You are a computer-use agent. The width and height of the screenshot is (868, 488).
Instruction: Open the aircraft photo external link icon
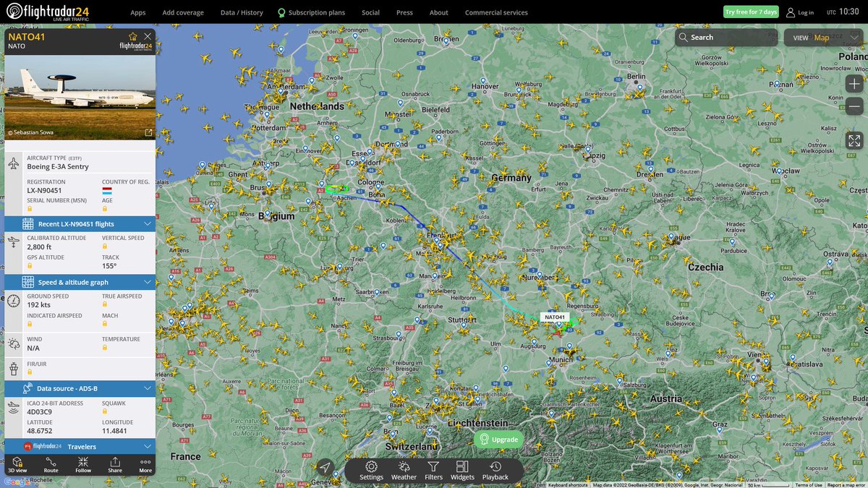coord(148,132)
